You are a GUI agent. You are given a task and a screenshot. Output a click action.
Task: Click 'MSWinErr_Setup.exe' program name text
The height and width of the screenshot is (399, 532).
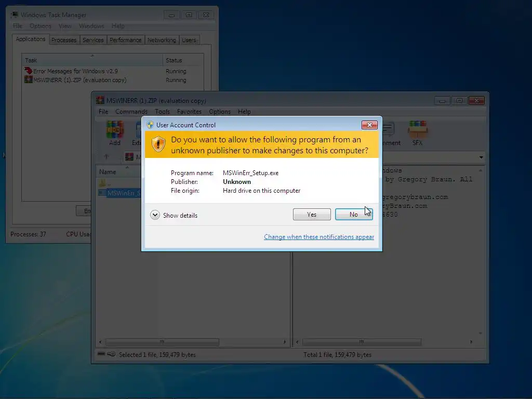point(251,172)
